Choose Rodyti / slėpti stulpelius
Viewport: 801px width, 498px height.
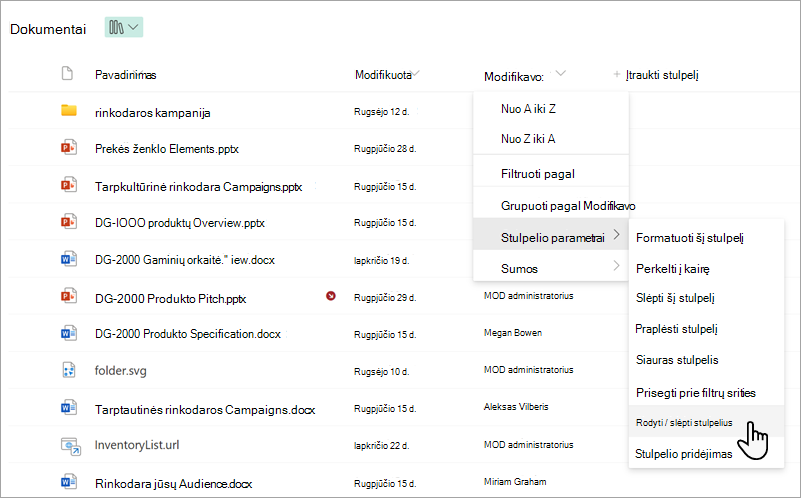coord(706,422)
